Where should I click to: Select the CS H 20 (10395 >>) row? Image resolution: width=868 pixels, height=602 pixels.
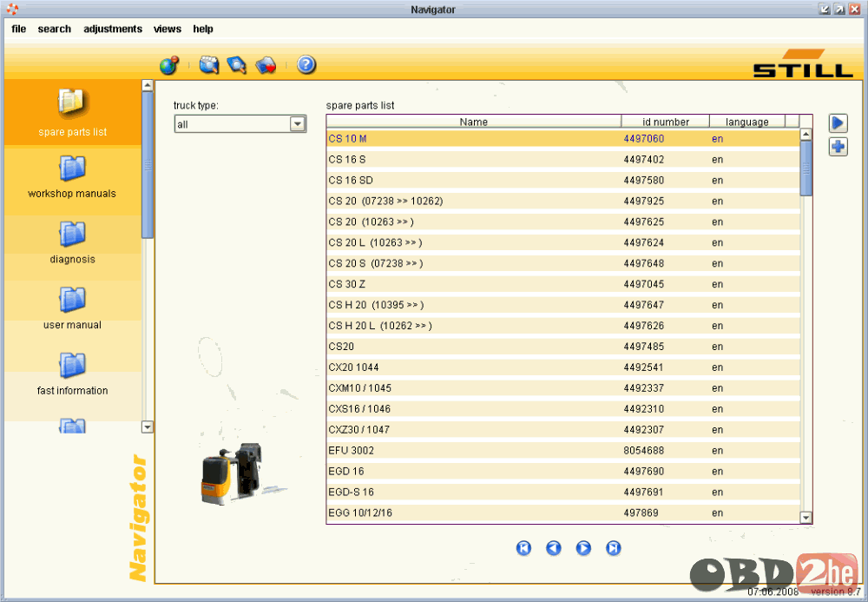(563, 305)
